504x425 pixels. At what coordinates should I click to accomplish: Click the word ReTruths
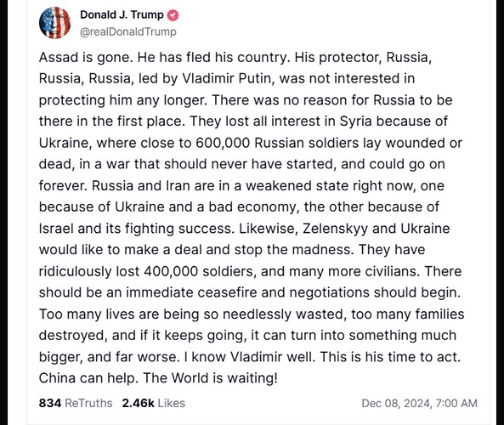[x=88, y=403]
